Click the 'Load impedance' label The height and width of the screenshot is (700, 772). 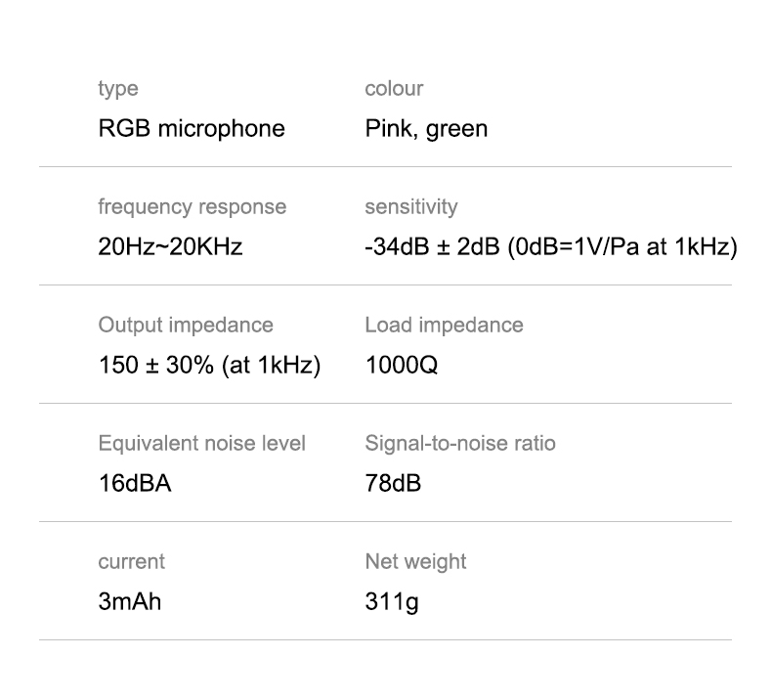coord(444,325)
